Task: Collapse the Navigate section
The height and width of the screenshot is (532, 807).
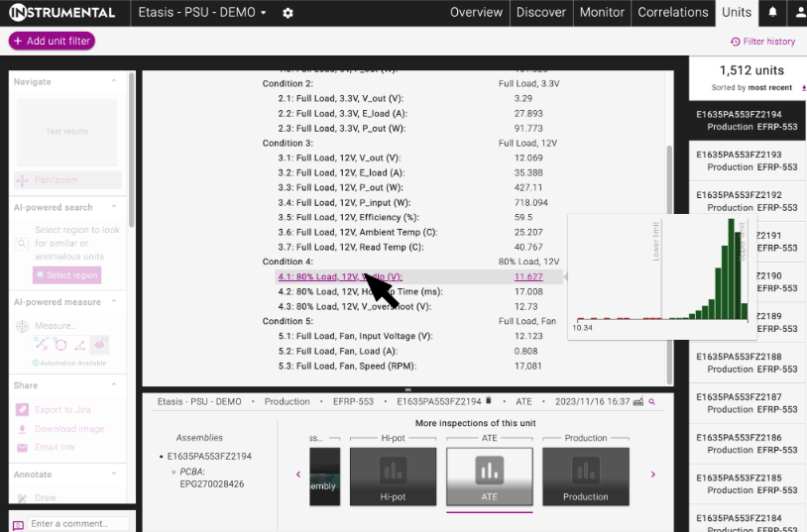Action: click(114, 81)
